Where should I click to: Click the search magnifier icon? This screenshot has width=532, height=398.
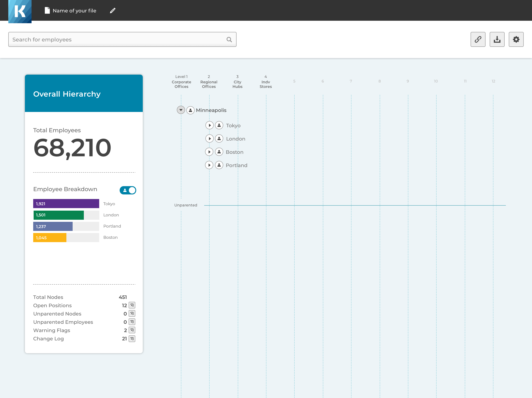tap(229, 39)
